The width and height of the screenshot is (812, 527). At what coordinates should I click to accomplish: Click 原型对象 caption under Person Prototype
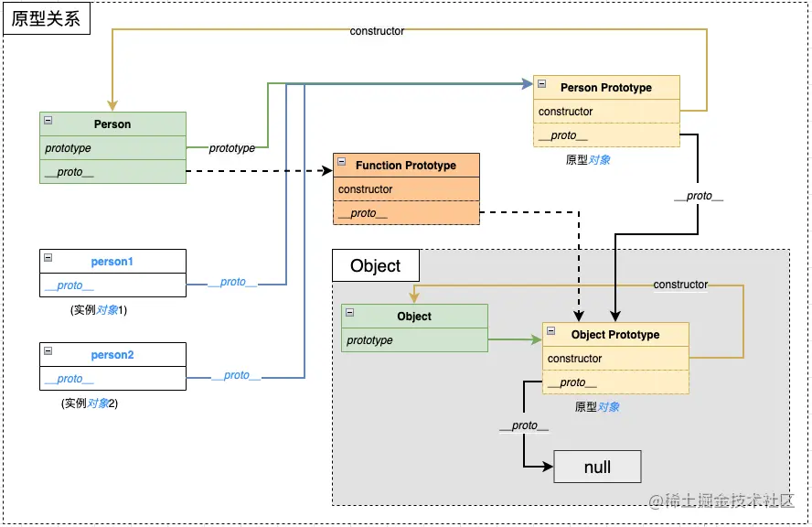tap(588, 160)
